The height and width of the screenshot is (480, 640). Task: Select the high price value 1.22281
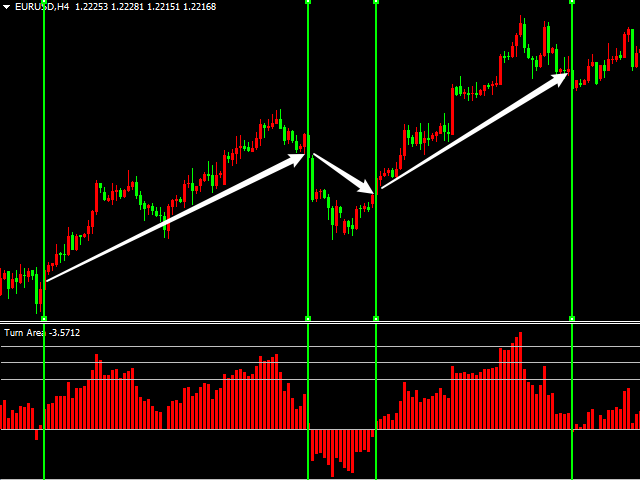(128, 7)
